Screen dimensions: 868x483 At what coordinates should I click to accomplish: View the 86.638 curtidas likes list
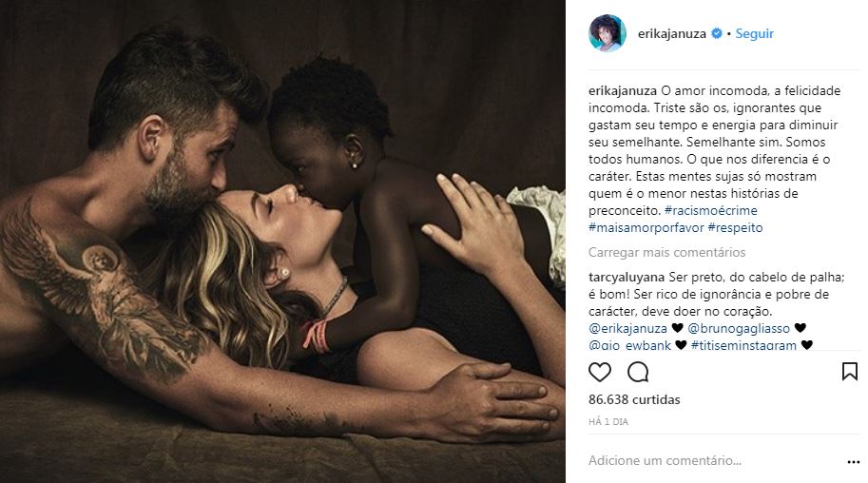[634, 399]
